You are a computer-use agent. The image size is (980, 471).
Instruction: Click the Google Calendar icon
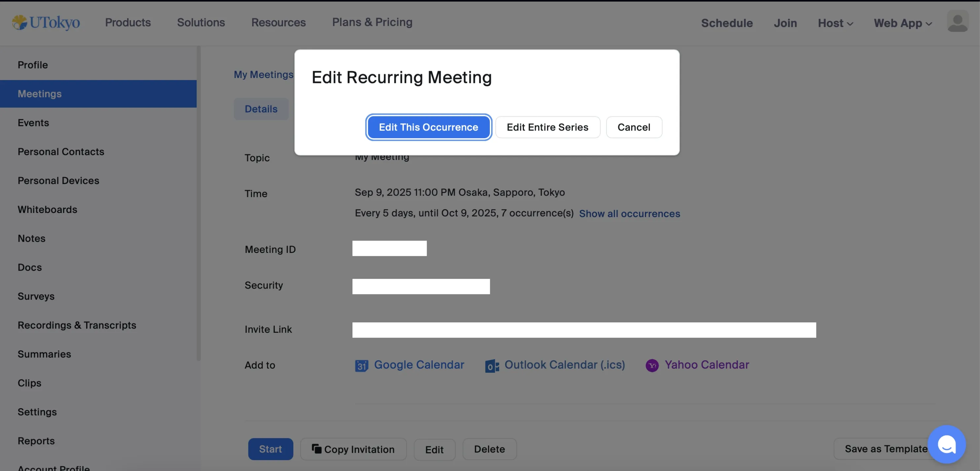pyautogui.click(x=361, y=366)
